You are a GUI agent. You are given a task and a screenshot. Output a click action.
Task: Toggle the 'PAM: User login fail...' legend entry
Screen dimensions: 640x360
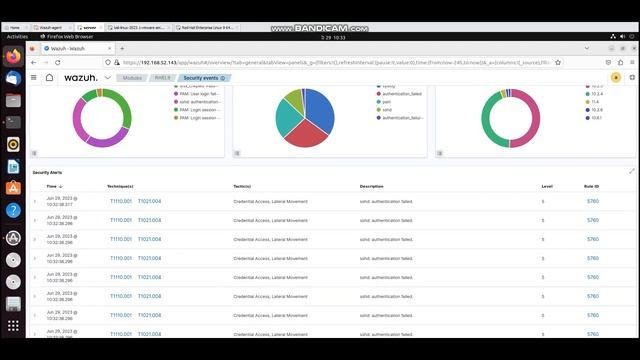pos(198,94)
